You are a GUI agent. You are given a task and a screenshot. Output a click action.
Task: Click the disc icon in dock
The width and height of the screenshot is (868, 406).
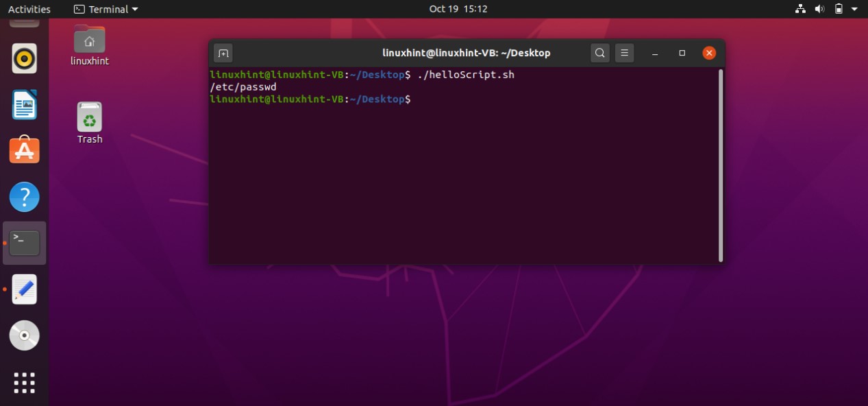(x=25, y=335)
